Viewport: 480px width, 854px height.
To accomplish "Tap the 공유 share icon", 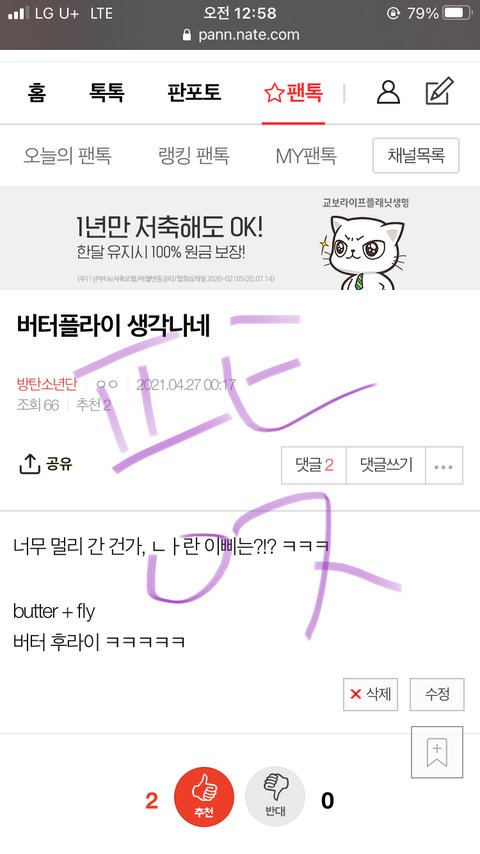I will point(45,464).
